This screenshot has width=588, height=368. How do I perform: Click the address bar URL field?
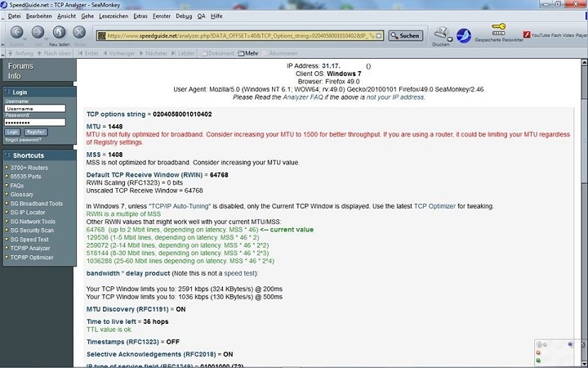(x=240, y=36)
